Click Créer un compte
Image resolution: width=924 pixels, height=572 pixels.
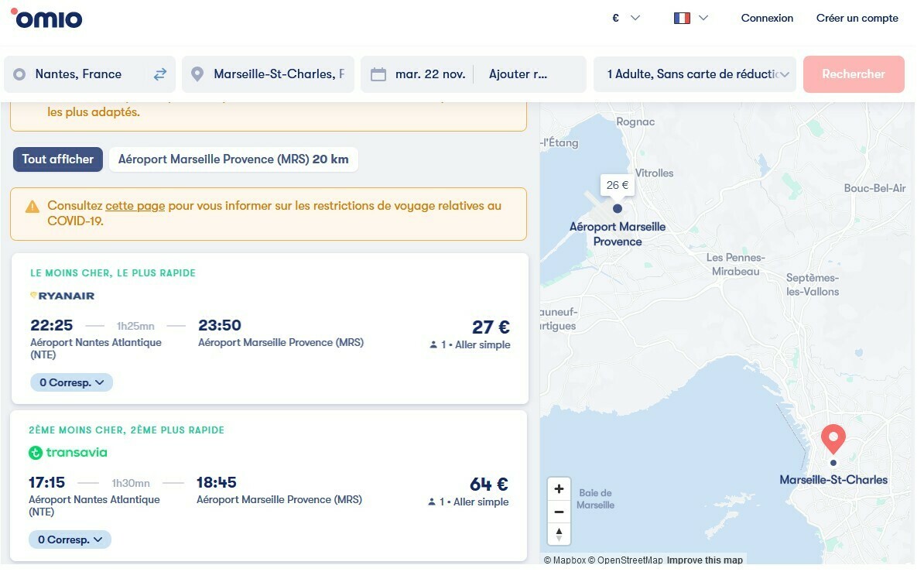click(x=857, y=18)
